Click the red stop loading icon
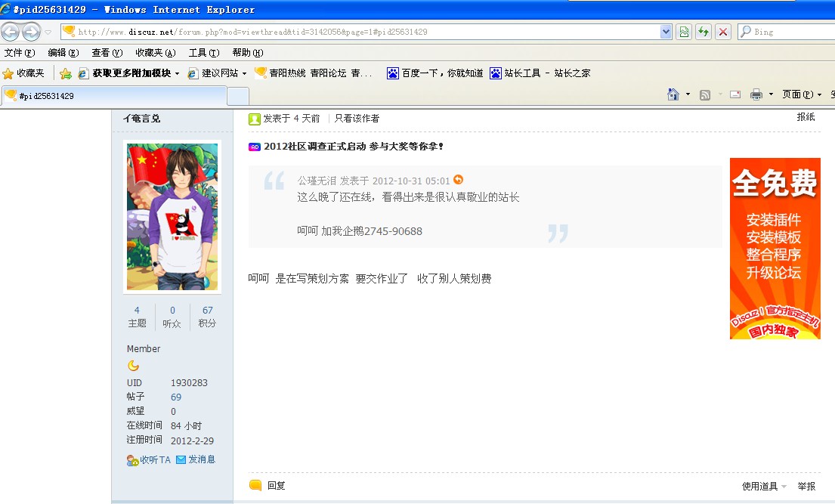Viewport: 835px width, 504px height. pos(722,32)
